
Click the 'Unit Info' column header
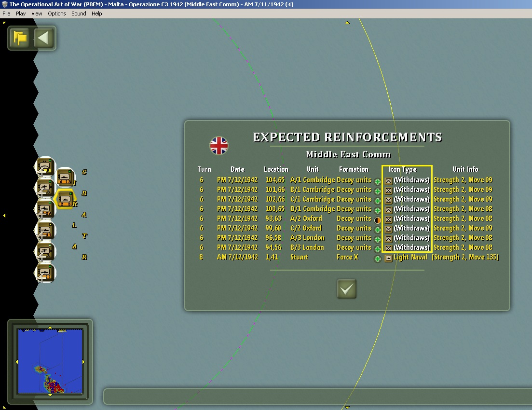(465, 169)
